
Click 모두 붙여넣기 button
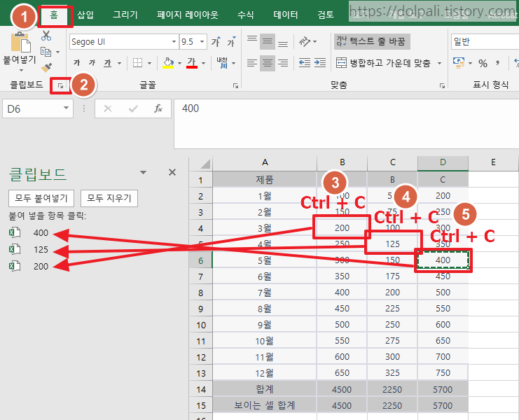coord(41,198)
